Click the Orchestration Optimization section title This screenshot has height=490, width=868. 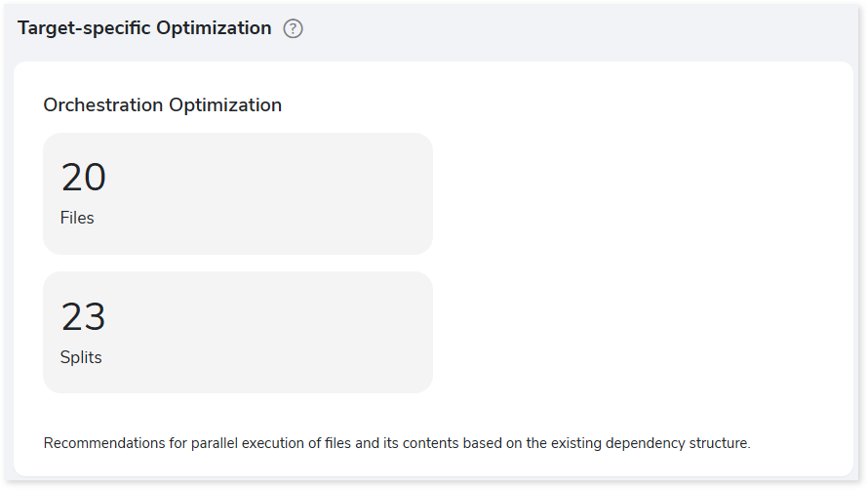[x=162, y=104]
